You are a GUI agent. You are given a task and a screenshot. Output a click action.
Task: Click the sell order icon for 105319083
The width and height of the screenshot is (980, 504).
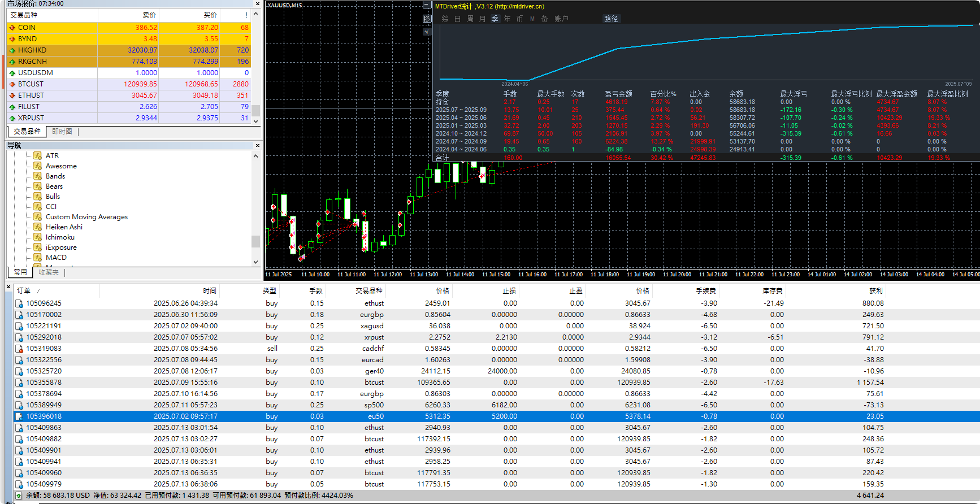point(19,349)
